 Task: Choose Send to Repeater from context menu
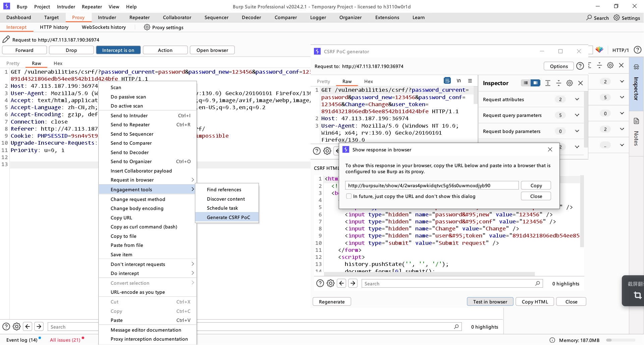(148, 125)
